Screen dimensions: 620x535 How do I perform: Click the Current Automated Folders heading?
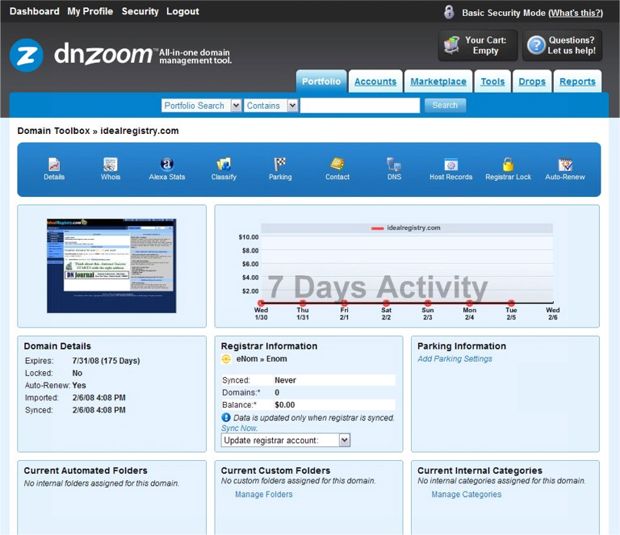85,471
